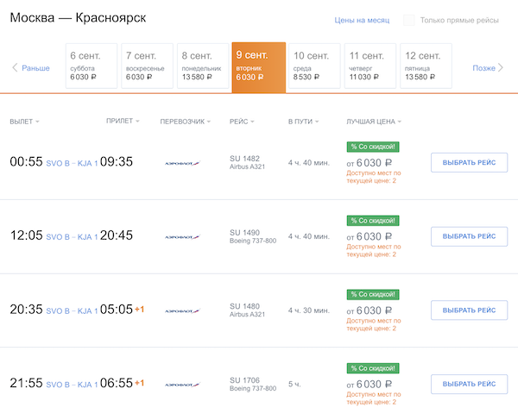Sort by Лучшая цена column
This screenshot has height=420, width=518.
click(x=373, y=122)
